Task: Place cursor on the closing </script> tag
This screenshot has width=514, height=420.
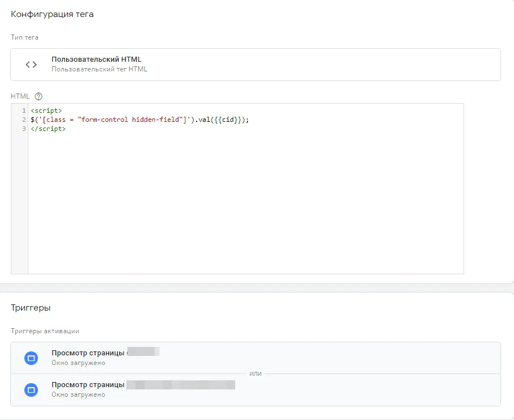Action: pyautogui.click(x=48, y=129)
